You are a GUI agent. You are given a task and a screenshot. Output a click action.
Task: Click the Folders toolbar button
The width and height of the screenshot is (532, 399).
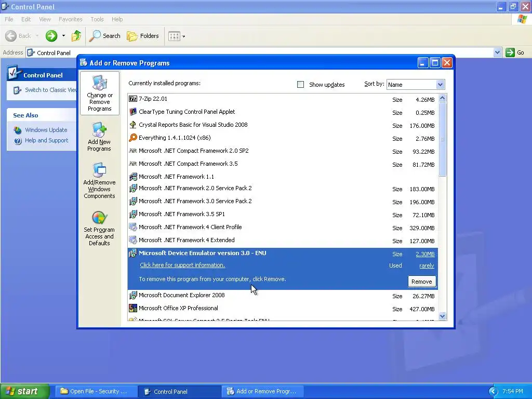pyautogui.click(x=143, y=36)
